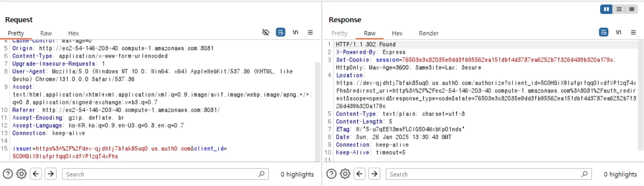The height and width of the screenshot is (186, 644).
Task: Click Content-Length 5 header in response
Action: coord(364,122)
